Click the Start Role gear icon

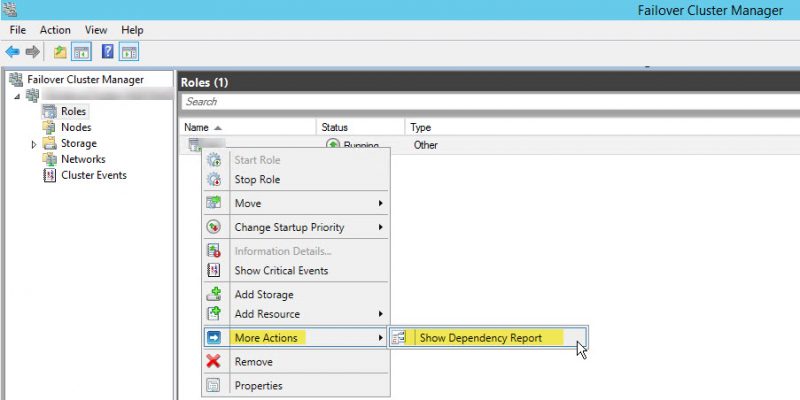(x=214, y=160)
